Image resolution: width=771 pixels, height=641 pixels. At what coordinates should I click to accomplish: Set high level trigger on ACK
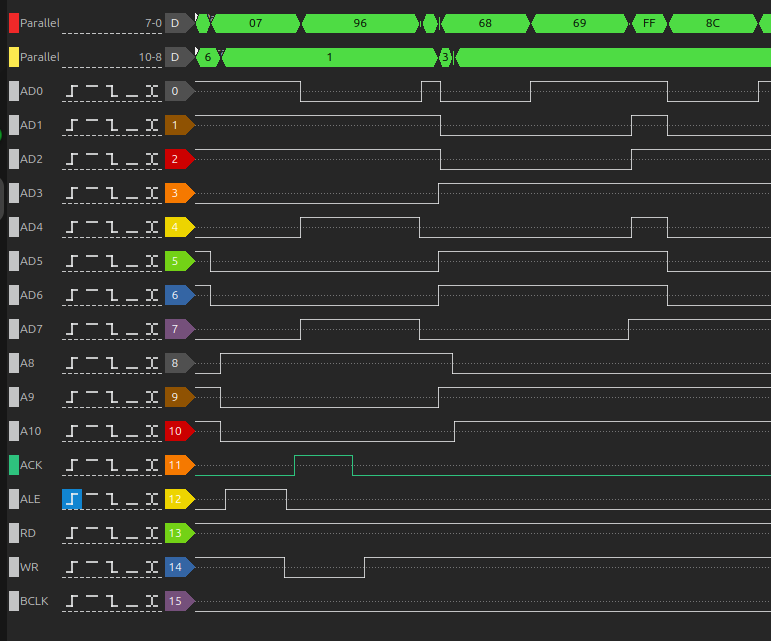(x=92, y=465)
